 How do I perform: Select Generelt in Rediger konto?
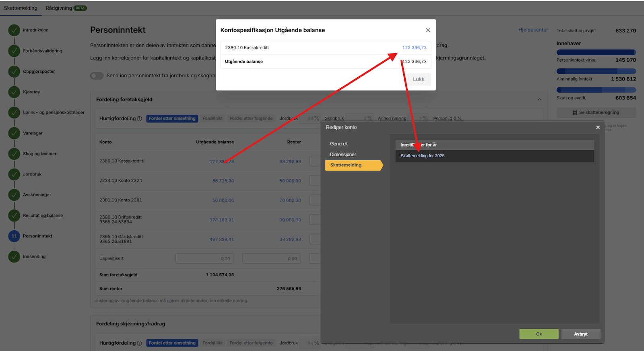[x=339, y=144]
